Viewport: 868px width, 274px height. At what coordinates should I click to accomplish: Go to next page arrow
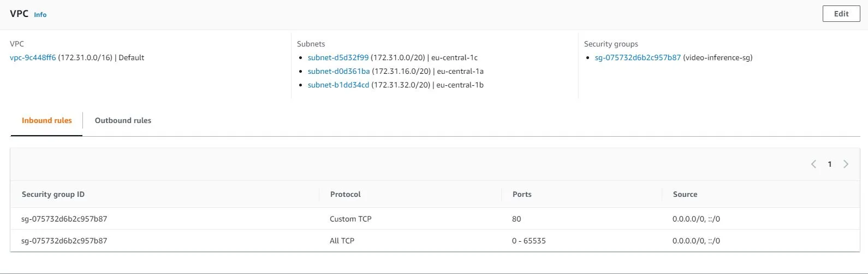point(846,164)
